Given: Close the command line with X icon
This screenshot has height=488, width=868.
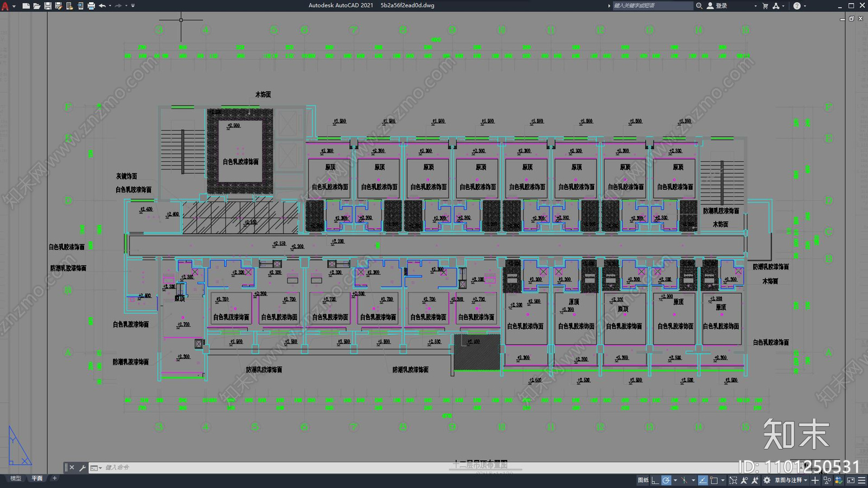Looking at the screenshot, I should coord(72,467).
